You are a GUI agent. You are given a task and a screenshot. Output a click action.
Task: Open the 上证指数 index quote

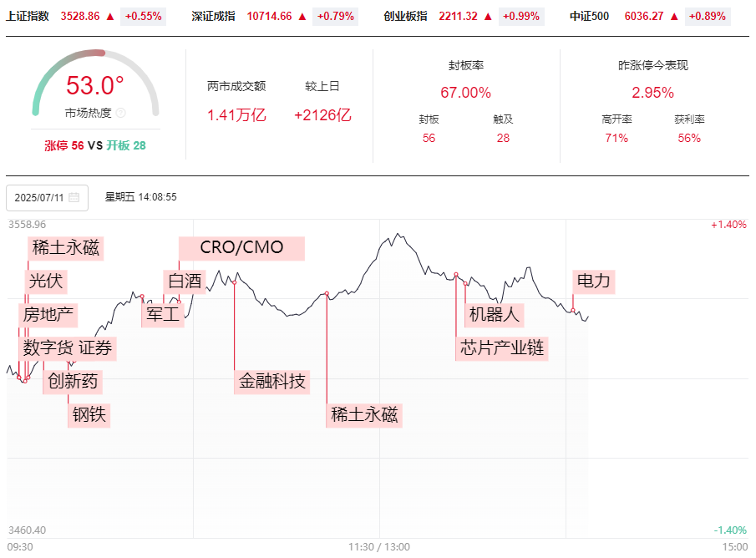28,16
